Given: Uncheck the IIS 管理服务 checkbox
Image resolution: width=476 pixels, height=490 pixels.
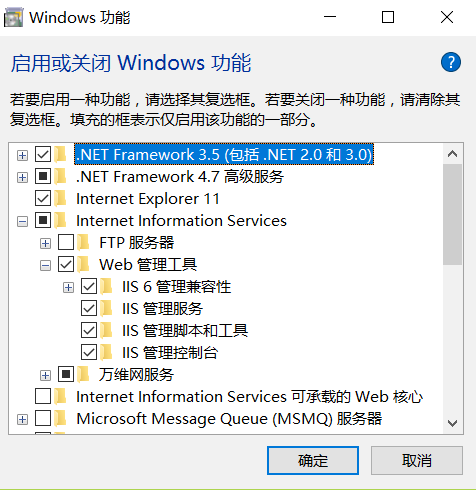Looking at the screenshot, I should pos(89,308).
